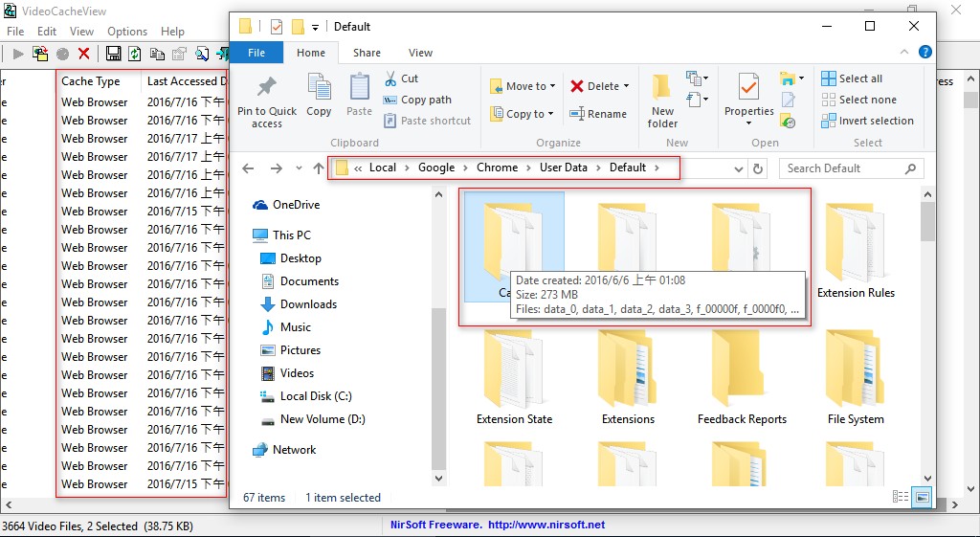The width and height of the screenshot is (980, 537).
Task: Click the Rename button in Organize group
Action: click(x=598, y=114)
